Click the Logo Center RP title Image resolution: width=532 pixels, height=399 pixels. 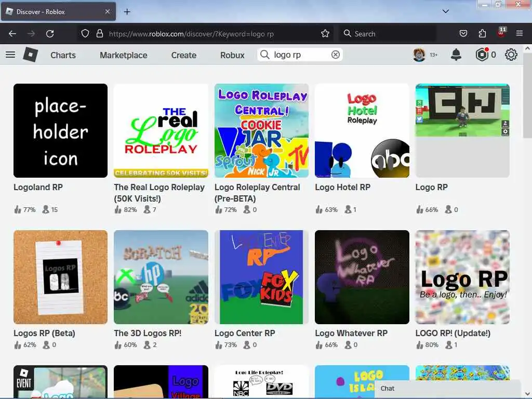[x=245, y=333]
